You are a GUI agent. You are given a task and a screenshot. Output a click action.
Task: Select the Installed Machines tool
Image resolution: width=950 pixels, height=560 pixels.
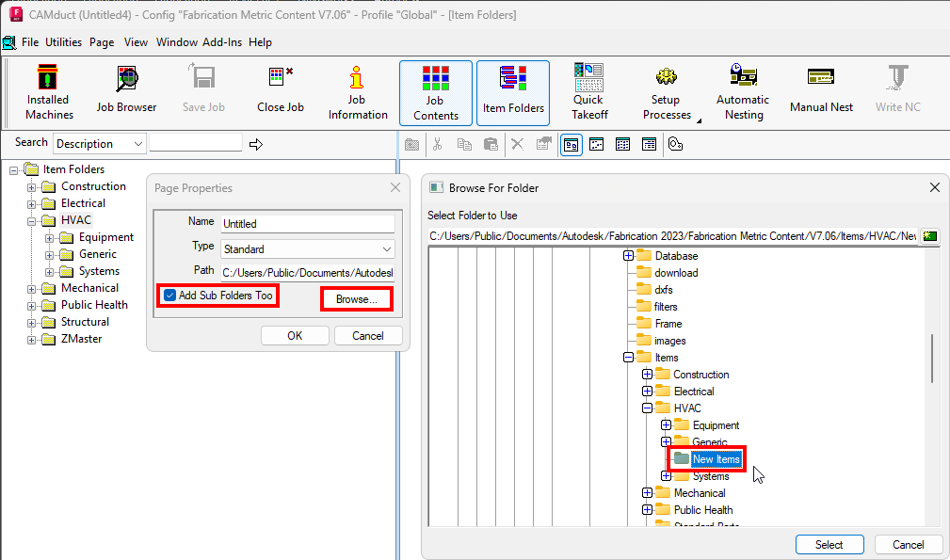coord(47,91)
